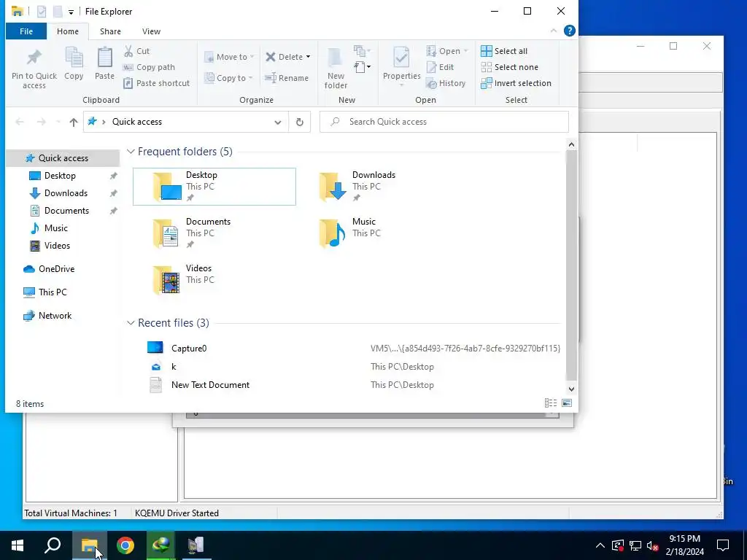Click the Search Quick access field
Screen dimensions: 747x560
[x=444, y=122]
